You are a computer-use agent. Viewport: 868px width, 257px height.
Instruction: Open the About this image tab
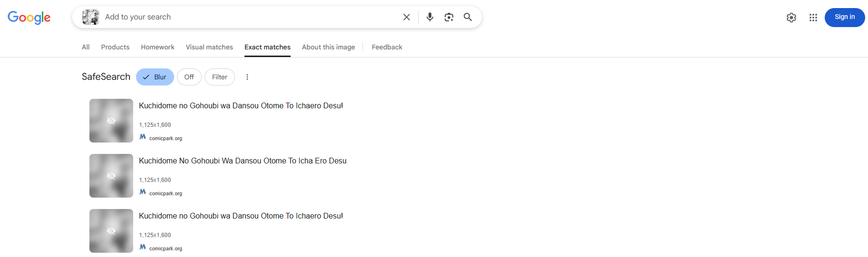coord(328,47)
